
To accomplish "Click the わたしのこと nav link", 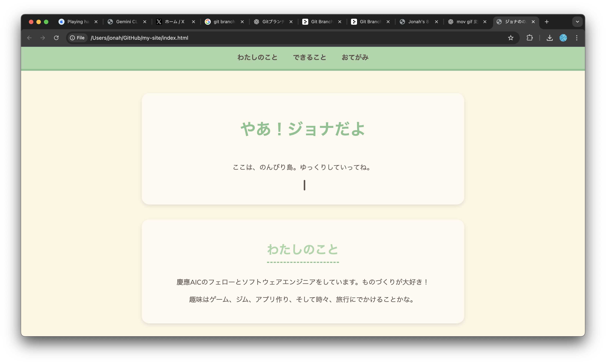I will [x=257, y=57].
